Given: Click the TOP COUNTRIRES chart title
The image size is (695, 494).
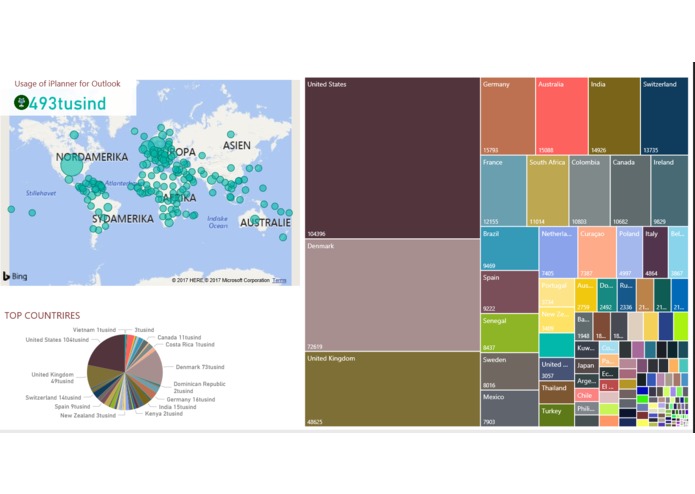Looking at the screenshot, I should coord(42,315).
